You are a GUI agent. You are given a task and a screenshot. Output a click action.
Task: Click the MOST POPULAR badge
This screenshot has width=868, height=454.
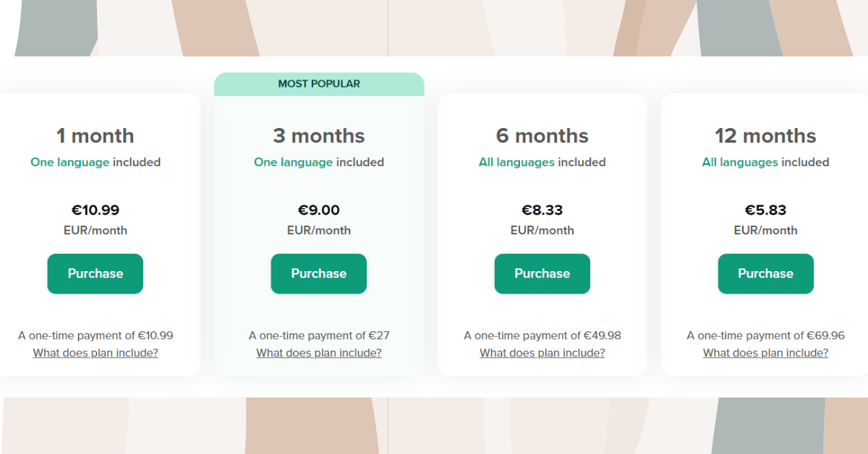(x=319, y=84)
